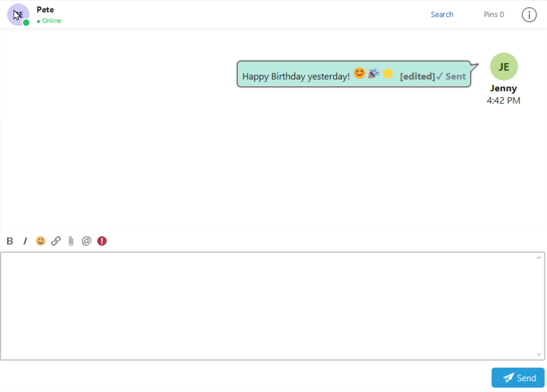Open Jenny's JE avatar next to the message
Image resolution: width=547 pixels, height=392 pixels.
pos(504,67)
